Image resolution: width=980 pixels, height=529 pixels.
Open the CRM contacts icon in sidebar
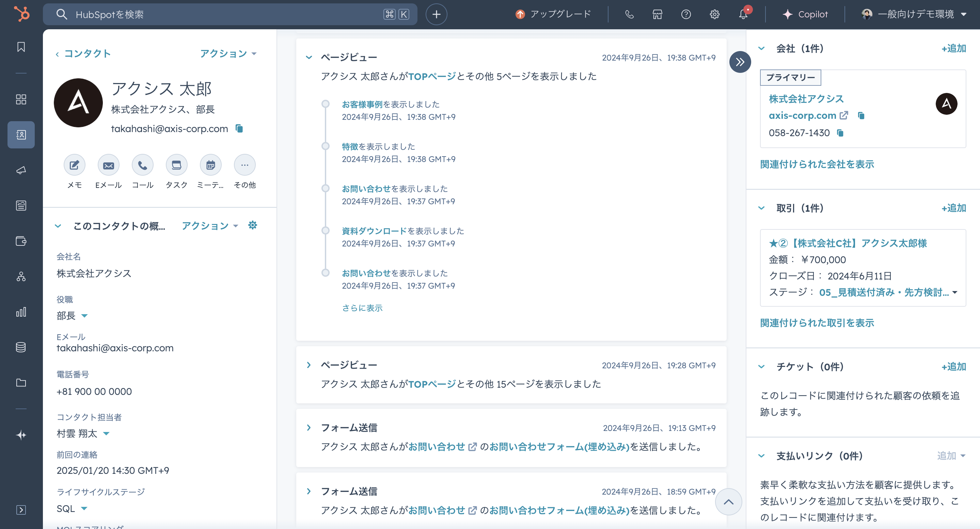click(21, 134)
